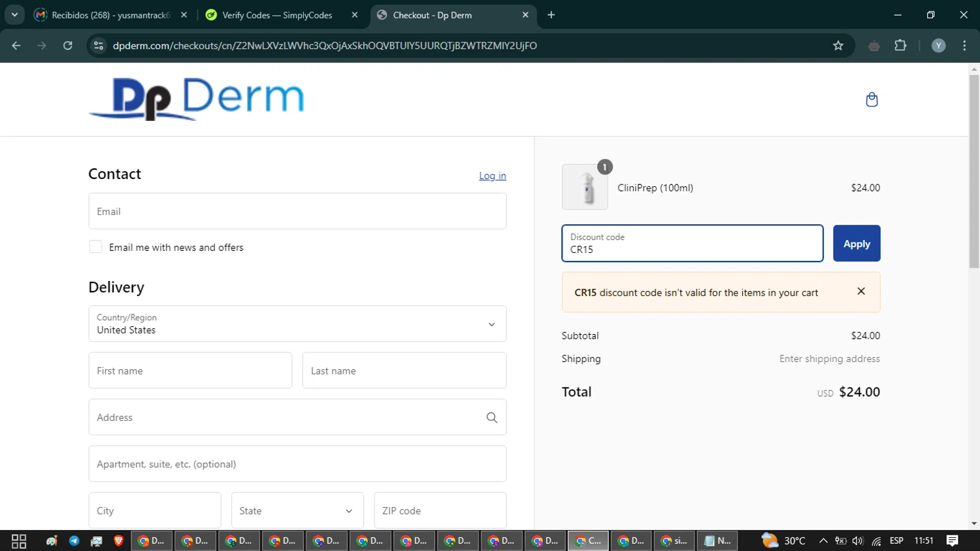Close the Verify Codes SimplyCodes tab
The width and height of the screenshot is (980, 551).
355,14
